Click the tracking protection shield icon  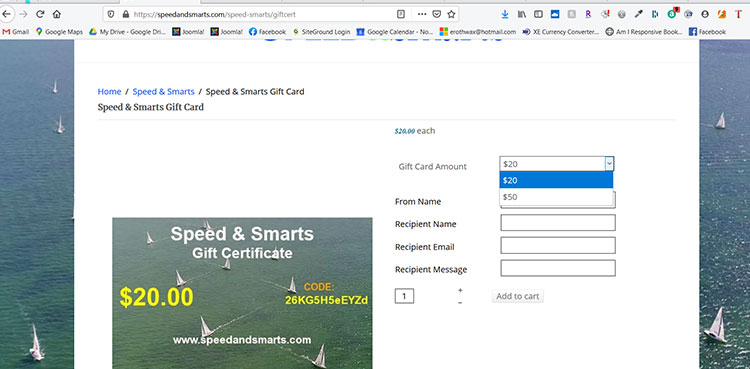pos(111,14)
